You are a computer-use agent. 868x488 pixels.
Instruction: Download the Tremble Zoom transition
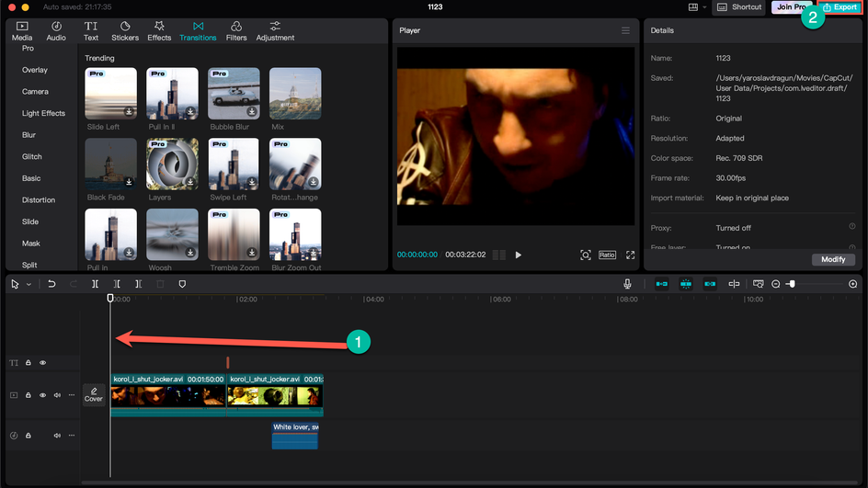click(x=252, y=252)
